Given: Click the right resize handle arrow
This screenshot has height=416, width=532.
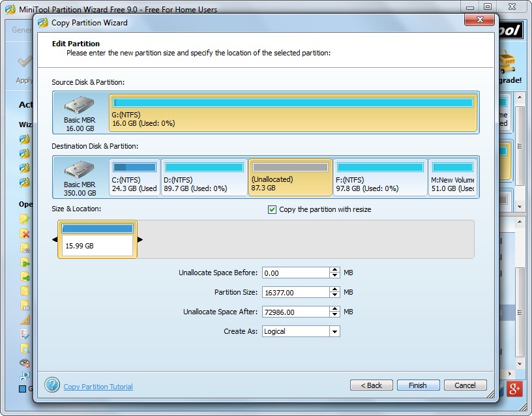Looking at the screenshot, I should pyautogui.click(x=140, y=239).
